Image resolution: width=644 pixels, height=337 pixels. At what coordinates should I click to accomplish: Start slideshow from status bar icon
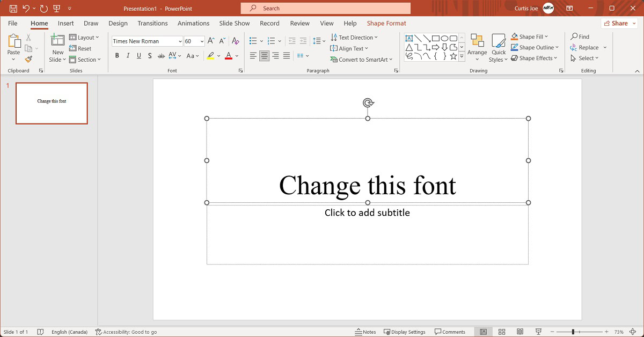pyautogui.click(x=538, y=332)
